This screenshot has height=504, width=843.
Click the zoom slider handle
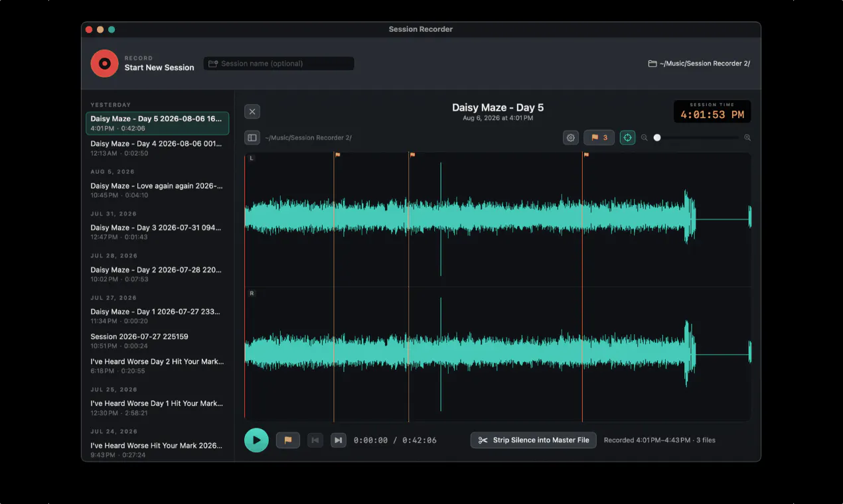657,138
